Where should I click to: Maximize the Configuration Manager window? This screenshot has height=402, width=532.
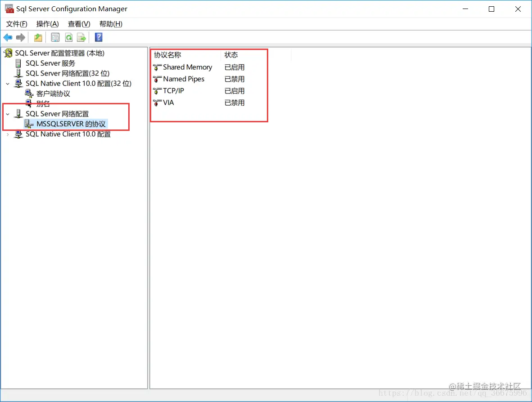(491, 9)
